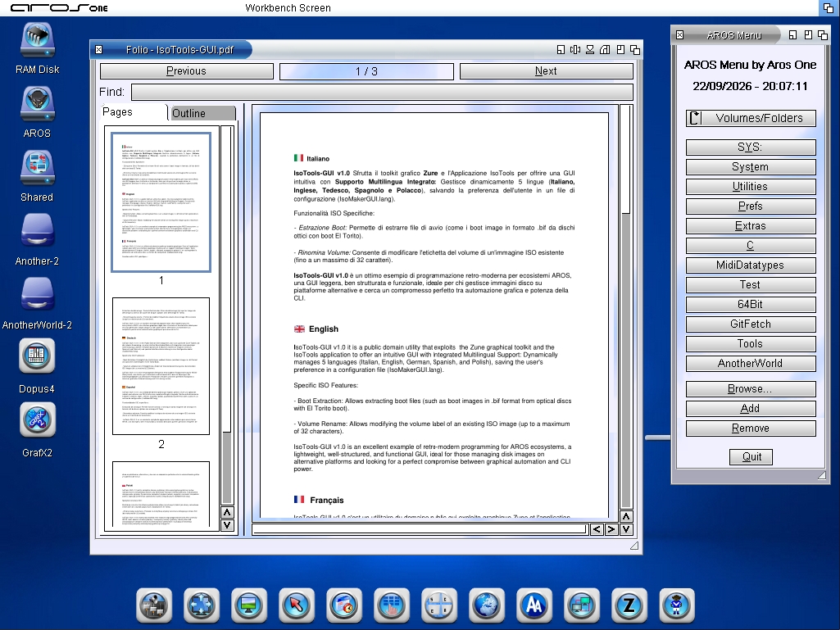Image resolution: width=840 pixels, height=630 pixels.
Task: Click the dock icon with four blue arrows
Action: 202,605
